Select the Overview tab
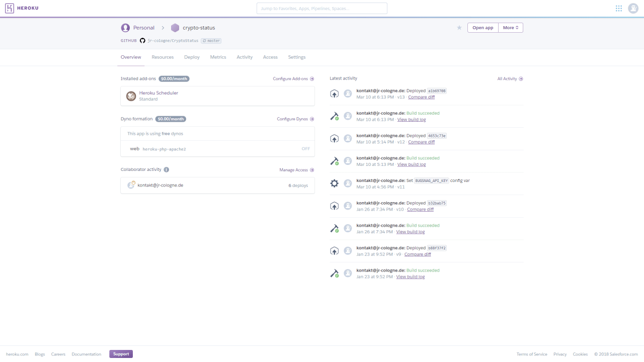Screen dimensions: 644x362 pyautogui.click(x=131, y=57)
